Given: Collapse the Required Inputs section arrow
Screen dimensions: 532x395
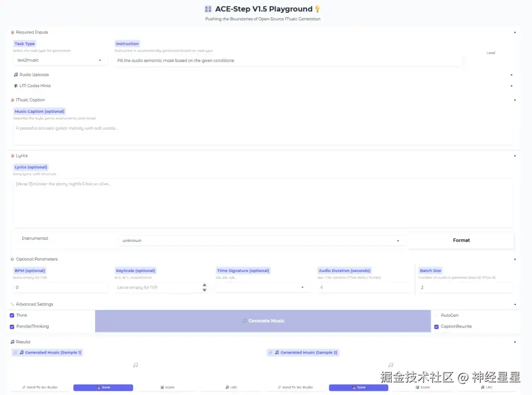Looking at the screenshot, I should [515, 33].
